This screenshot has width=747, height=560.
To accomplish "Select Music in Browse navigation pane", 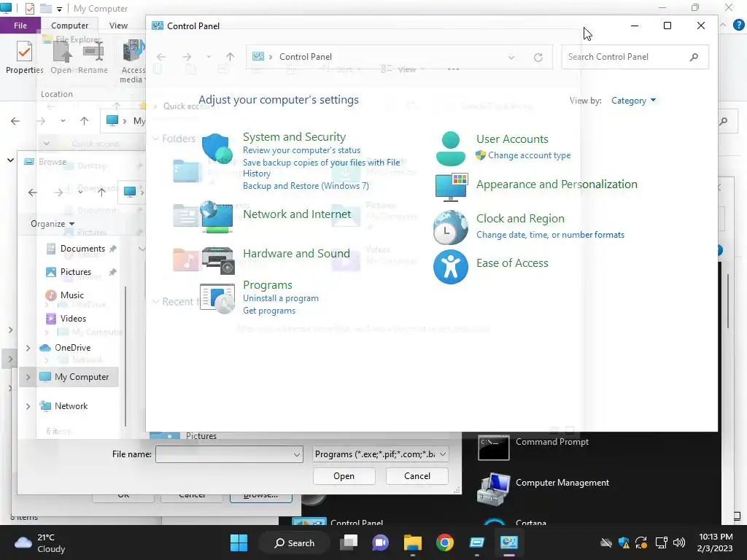I will (x=71, y=295).
